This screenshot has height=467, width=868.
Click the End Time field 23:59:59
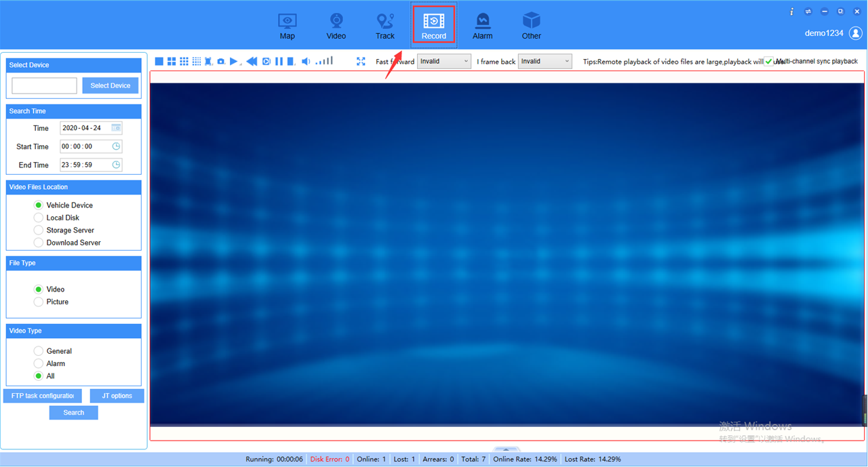tap(91, 165)
